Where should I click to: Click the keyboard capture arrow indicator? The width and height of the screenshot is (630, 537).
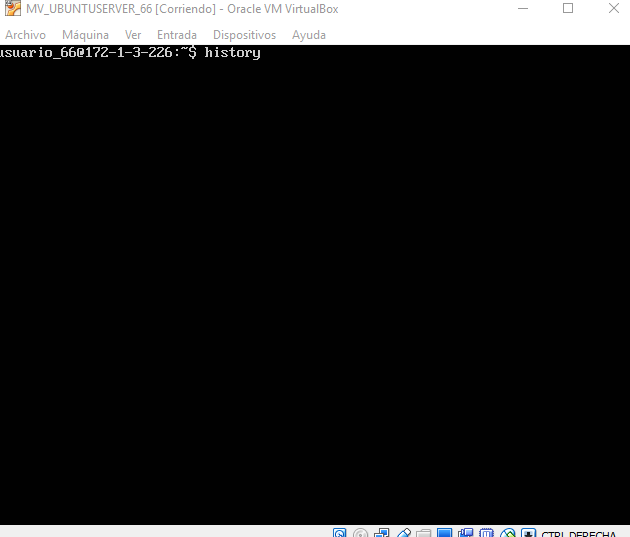click(528, 533)
